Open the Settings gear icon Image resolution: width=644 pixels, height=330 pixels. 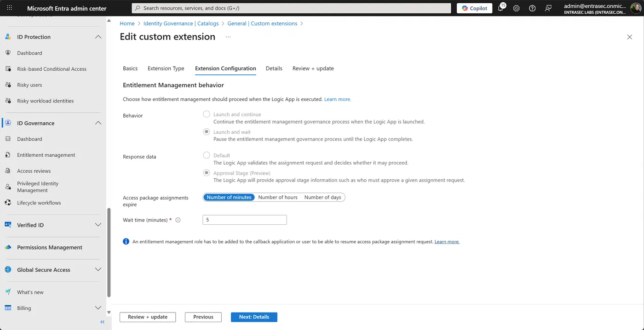click(516, 8)
